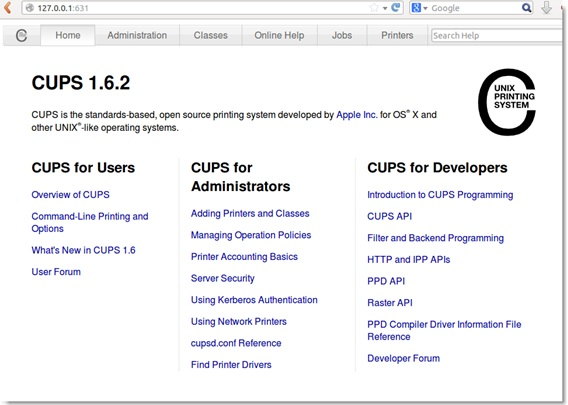
Task: Open PPD Compiler Driver Information File Reference
Action: (444, 330)
